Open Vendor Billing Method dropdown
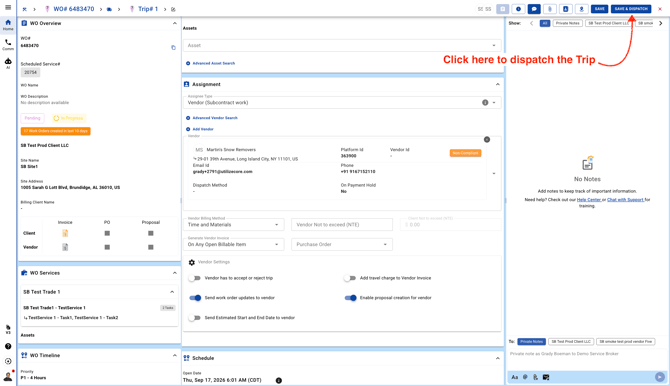This screenshot has height=386, width=670. click(234, 224)
